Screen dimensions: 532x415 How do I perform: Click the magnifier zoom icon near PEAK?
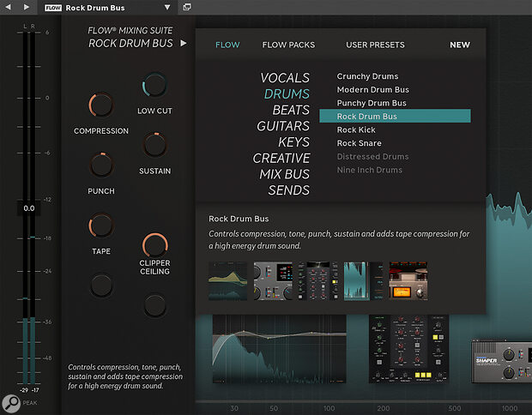coord(11,404)
